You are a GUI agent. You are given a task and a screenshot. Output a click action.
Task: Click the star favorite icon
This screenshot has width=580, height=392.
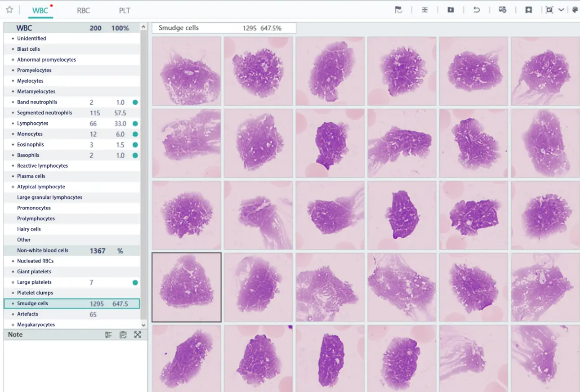9,10
